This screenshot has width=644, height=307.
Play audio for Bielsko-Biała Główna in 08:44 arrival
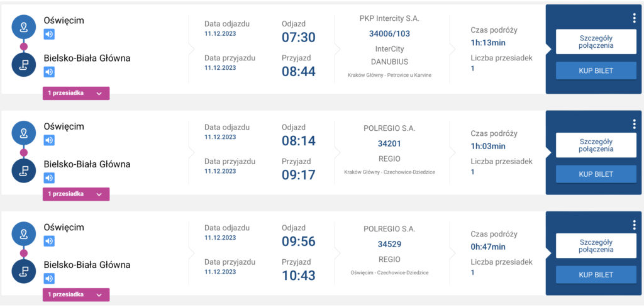pyautogui.click(x=49, y=72)
